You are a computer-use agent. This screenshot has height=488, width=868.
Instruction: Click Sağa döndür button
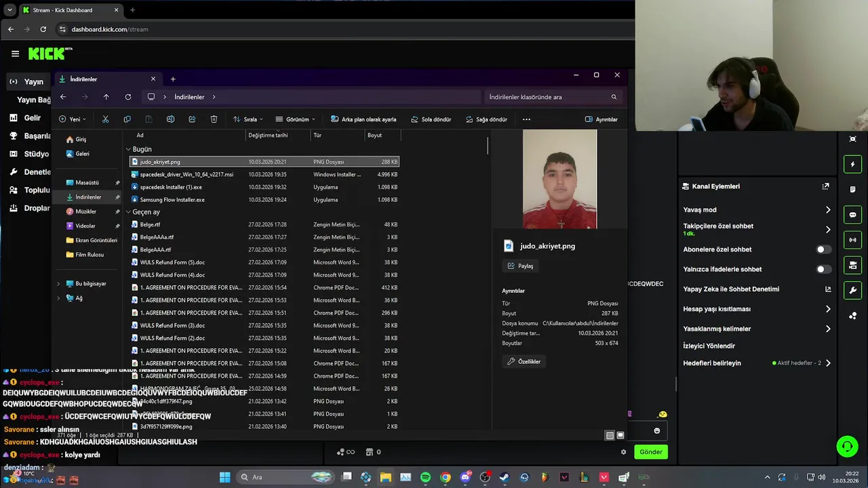(x=487, y=119)
